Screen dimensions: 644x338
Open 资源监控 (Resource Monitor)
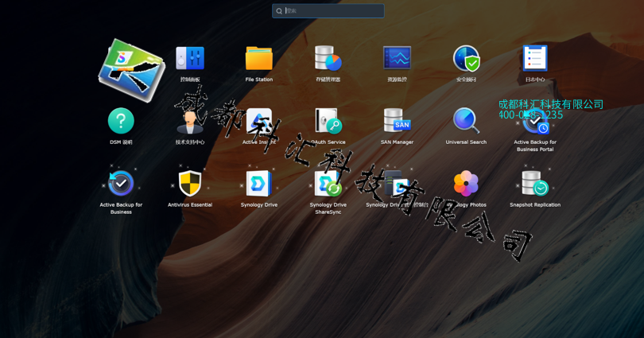(397, 58)
